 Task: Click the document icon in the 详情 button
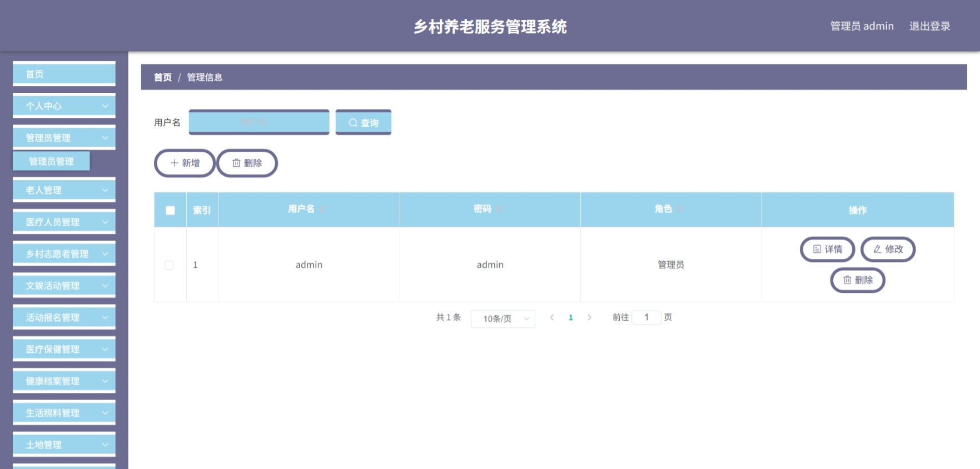coord(817,249)
